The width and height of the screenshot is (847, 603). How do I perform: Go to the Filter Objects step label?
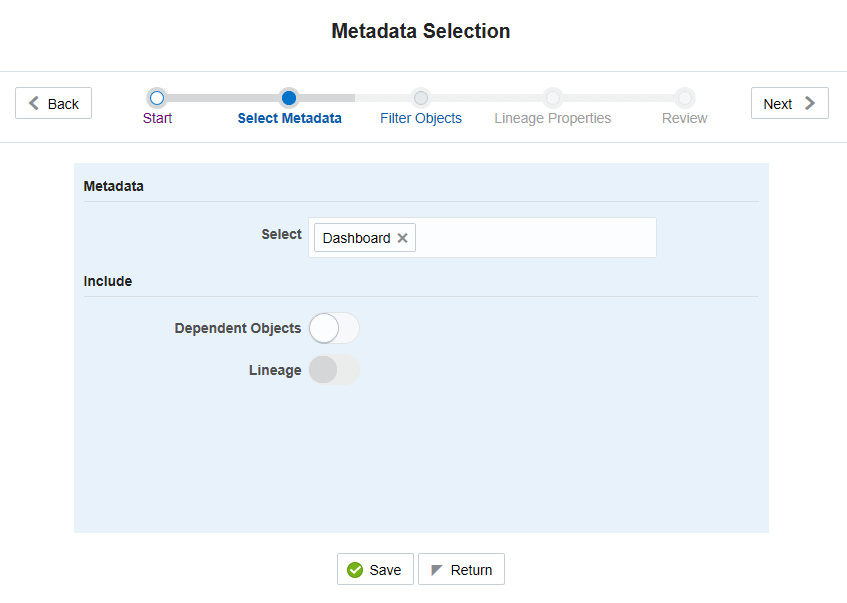point(421,118)
